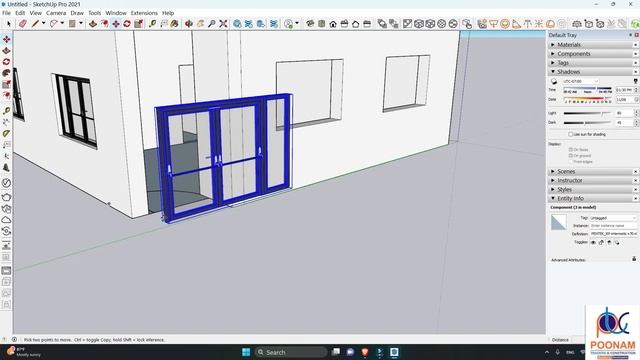The image size is (640, 360).
Task: Toggle the From edges display checkbox
Action: [x=571, y=162]
